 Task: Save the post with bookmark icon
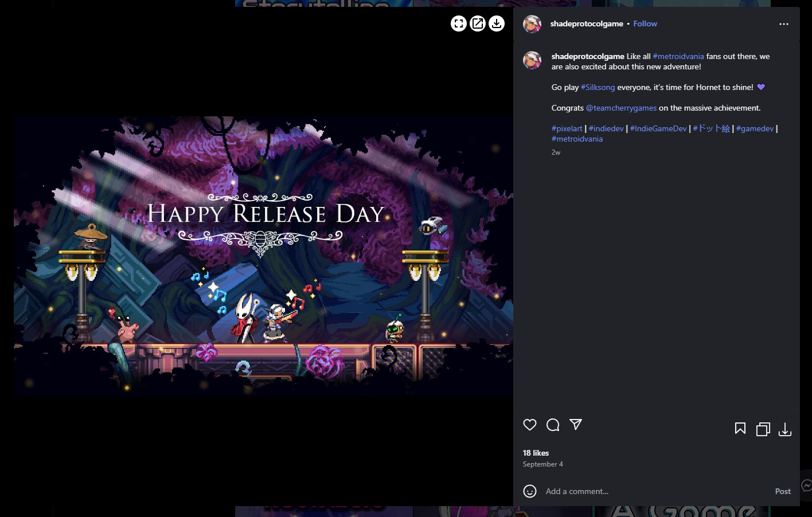coord(740,429)
